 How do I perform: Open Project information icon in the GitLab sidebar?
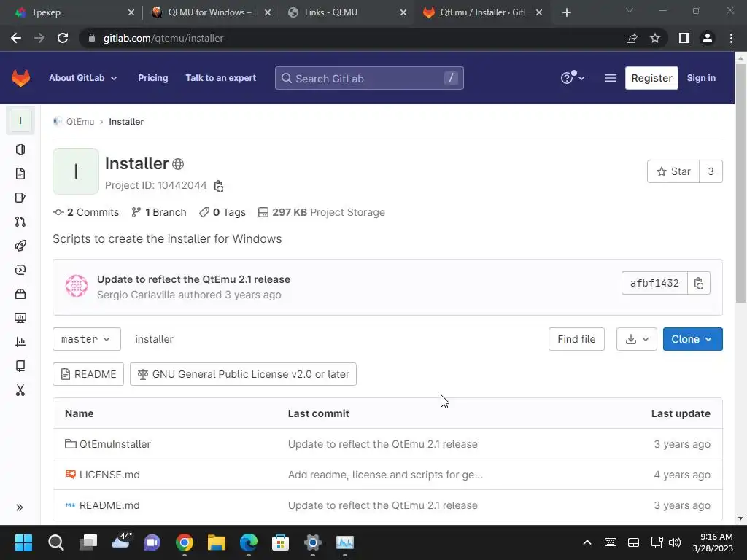pyautogui.click(x=20, y=149)
